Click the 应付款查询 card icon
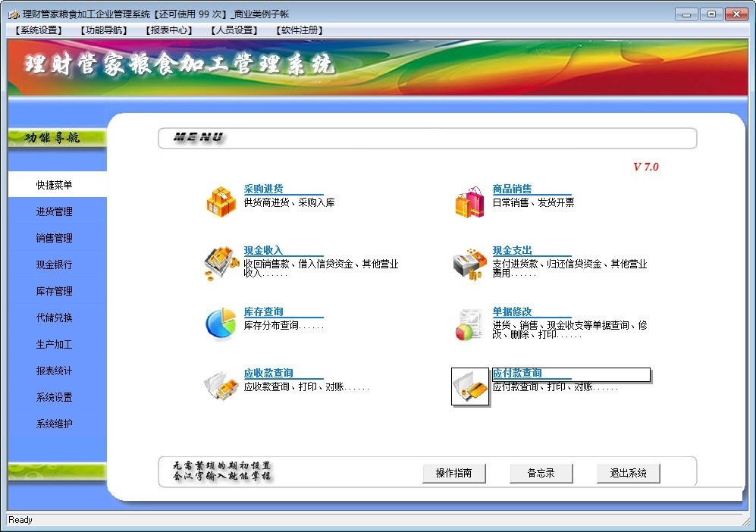The height and width of the screenshot is (532, 756). point(470,386)
